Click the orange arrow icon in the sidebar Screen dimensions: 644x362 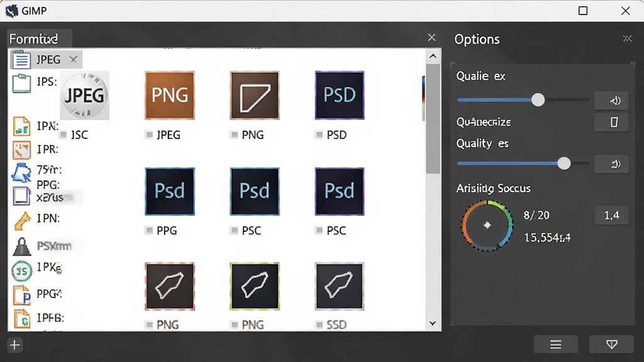click(23, 221)
